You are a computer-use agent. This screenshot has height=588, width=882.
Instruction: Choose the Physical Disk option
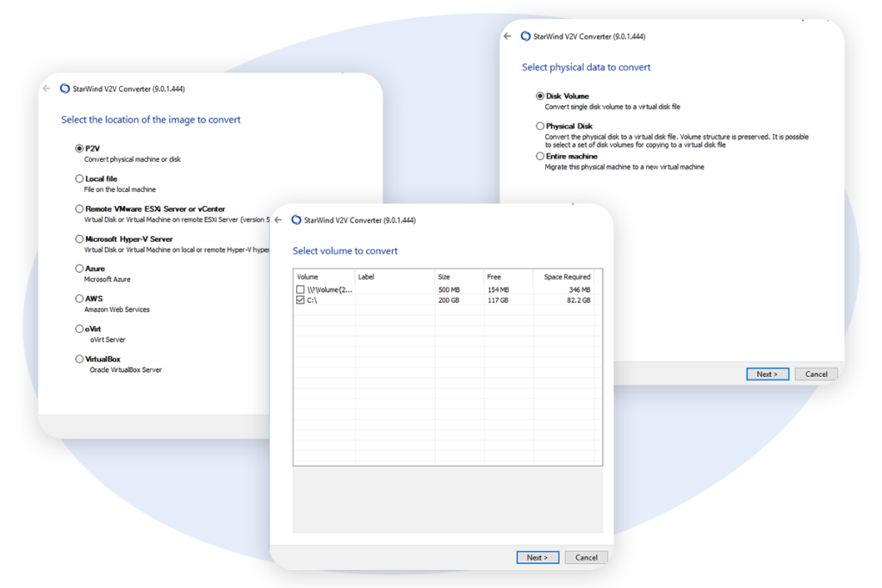click(540, 127)
